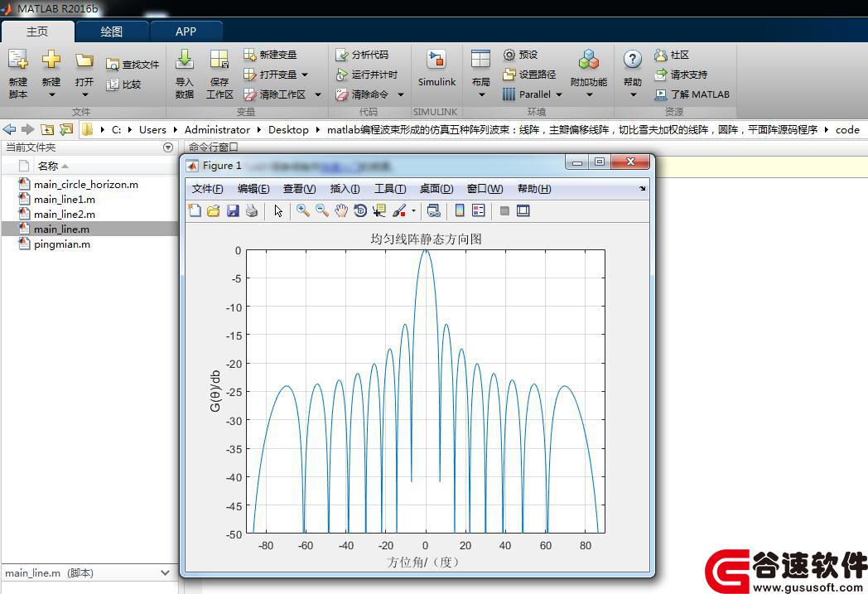The image size is (868, 594).
Task: Toggle Brush data tool
Action: click(x=399, y=210)
